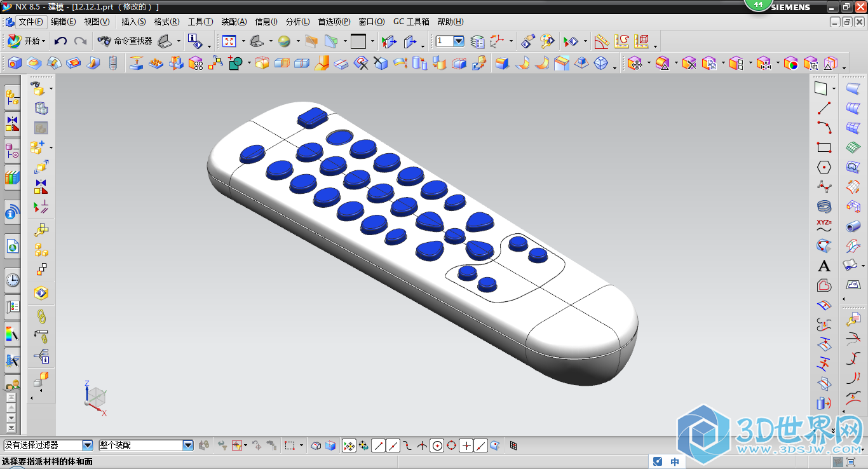The height and width of the screenshot is (469, 868).
Task: Open the 首选项(P) menu
Action: click(x=334, y=22)
